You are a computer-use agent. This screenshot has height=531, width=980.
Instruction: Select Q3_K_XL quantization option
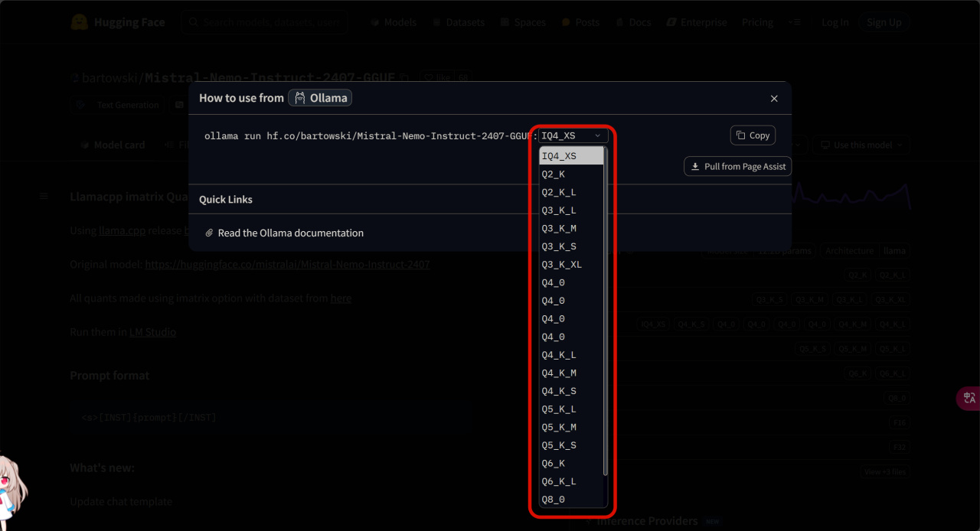(x=571, y=265)
